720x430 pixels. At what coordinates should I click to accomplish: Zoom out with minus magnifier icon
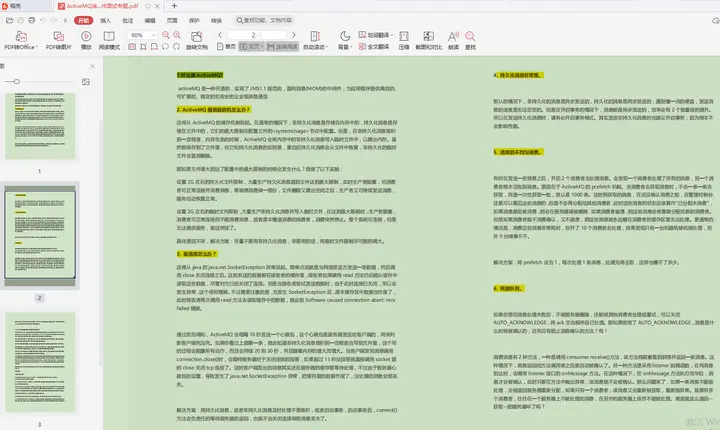[166, 35]
